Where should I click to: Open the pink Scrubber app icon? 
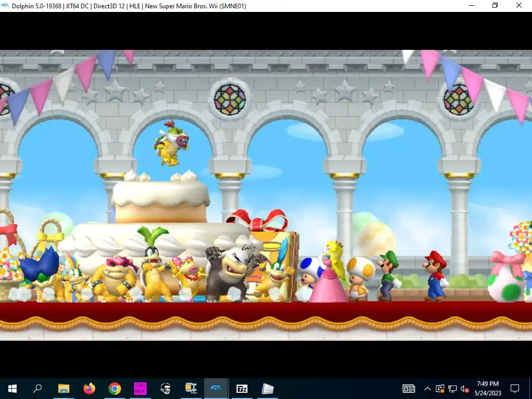point(140,389)
